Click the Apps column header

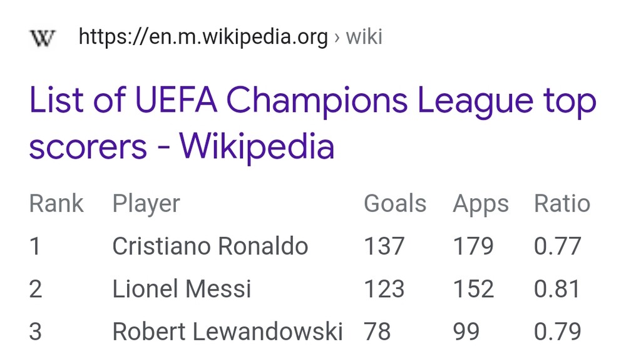[x=481, y=204]
